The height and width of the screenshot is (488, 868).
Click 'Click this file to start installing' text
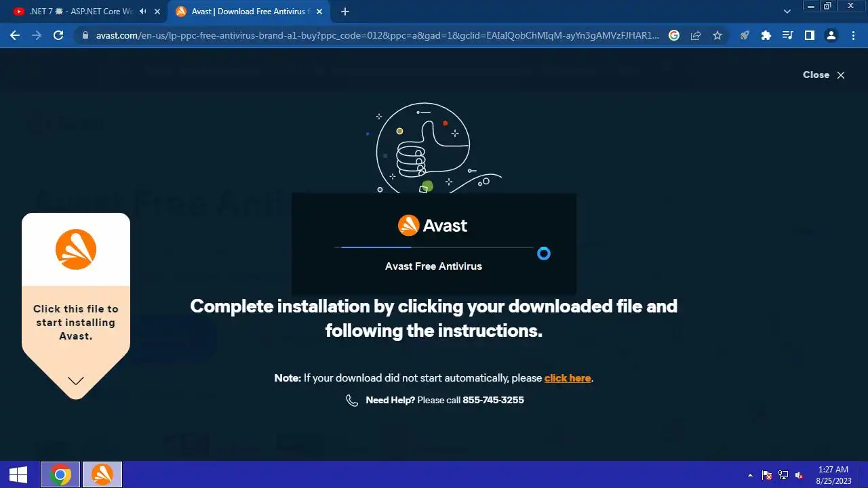pyautogui.click(x=76, y=323)
